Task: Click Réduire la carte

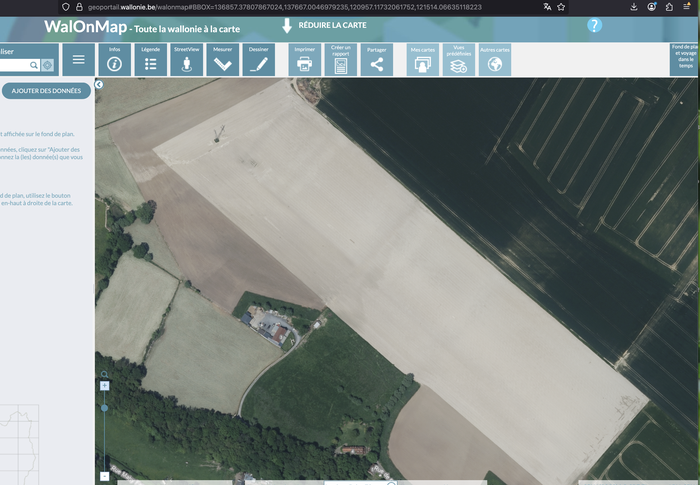Action: click(325, 25)
